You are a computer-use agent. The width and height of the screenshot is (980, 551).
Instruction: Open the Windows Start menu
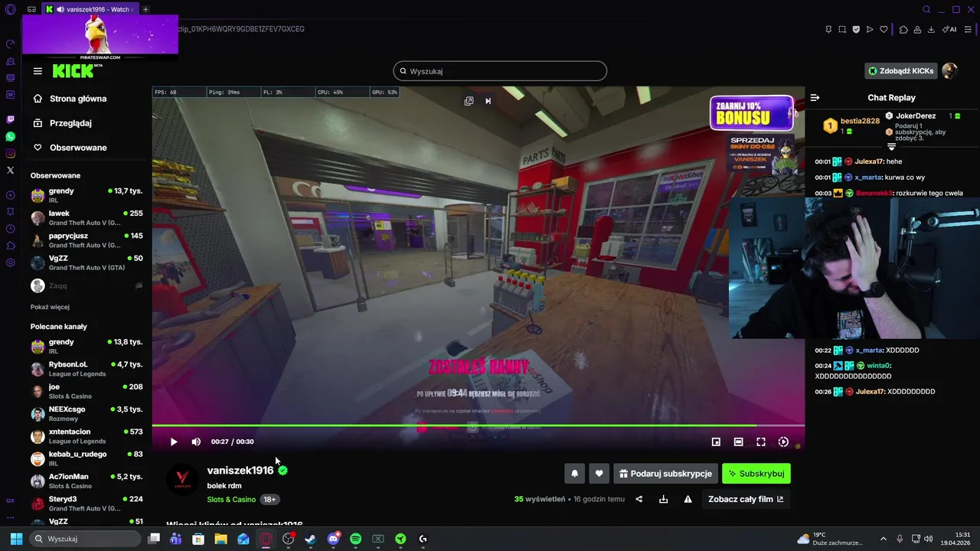[x=16, y=539]
